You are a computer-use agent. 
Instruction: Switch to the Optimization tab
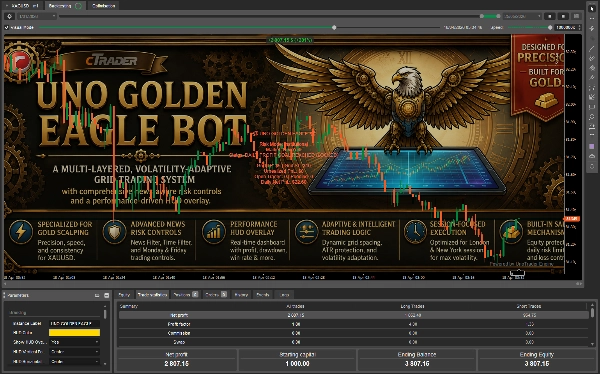[x=103, y=5]
